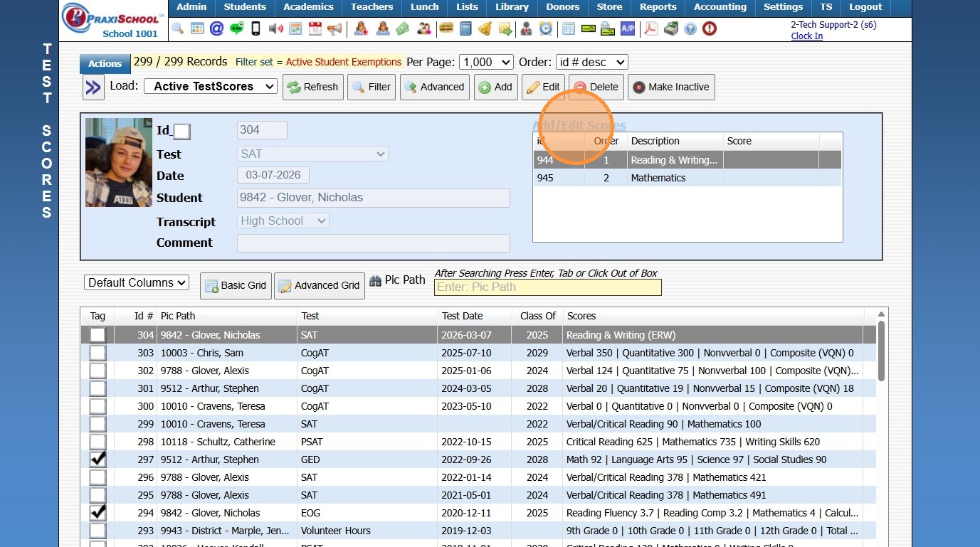Open the hamburger lunch icon

pos(446,29)
